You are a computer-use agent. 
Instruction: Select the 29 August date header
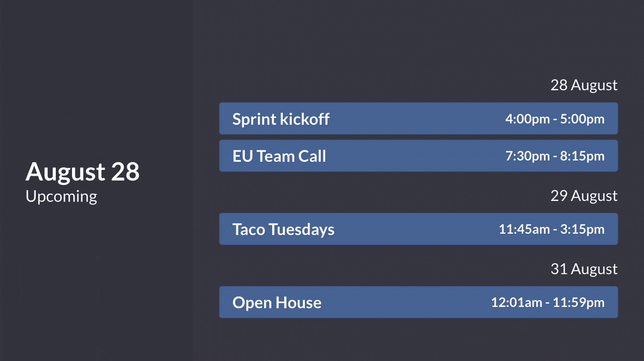click(x=584, y=196)
